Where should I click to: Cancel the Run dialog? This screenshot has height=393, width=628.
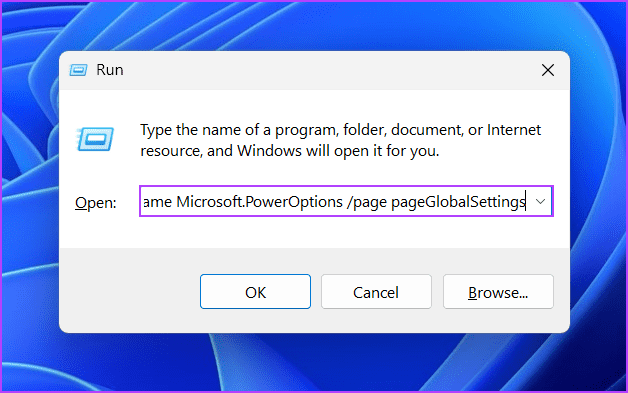click(x=376, y=292)
